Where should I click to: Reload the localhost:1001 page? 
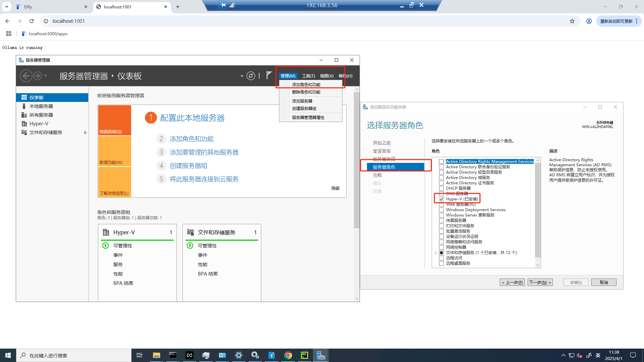[32, 21]
